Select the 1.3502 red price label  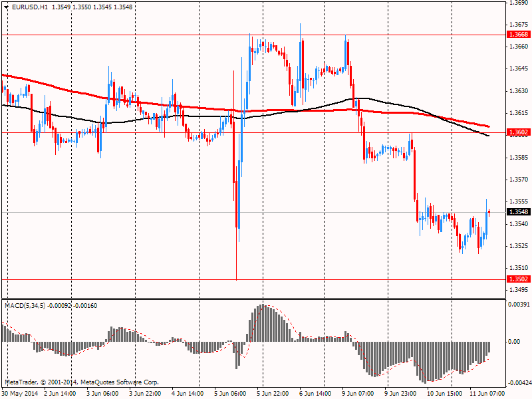[x=519, y=279]
